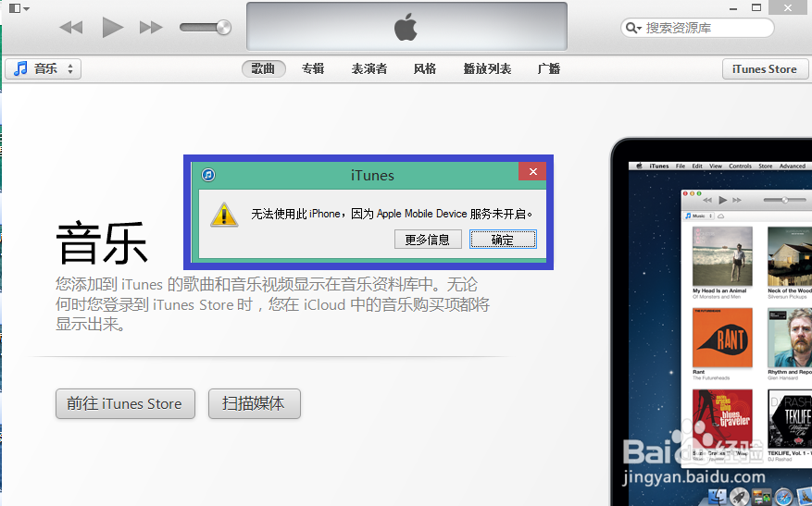Screen dimensions: 812x506
Task: Click the rewind previous track button
Action: point(71,27)
